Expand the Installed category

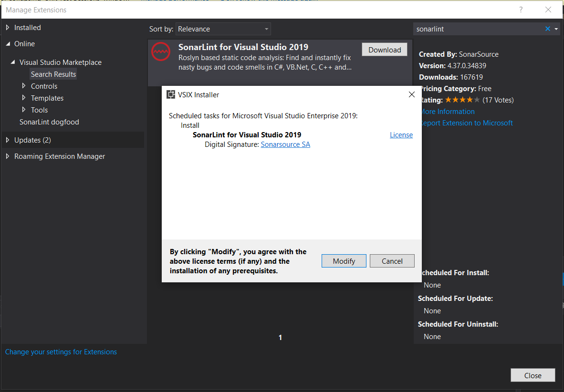[x=8, y=27]
